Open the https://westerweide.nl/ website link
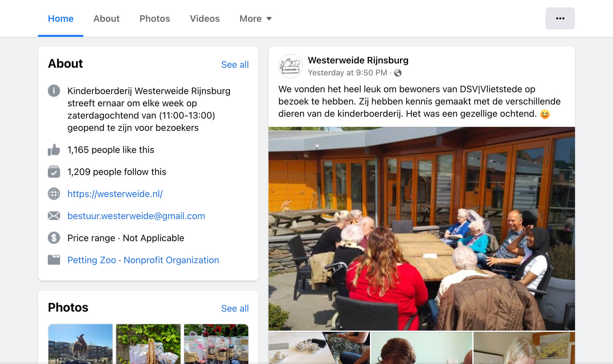The image size is (613, 364). 115,194
